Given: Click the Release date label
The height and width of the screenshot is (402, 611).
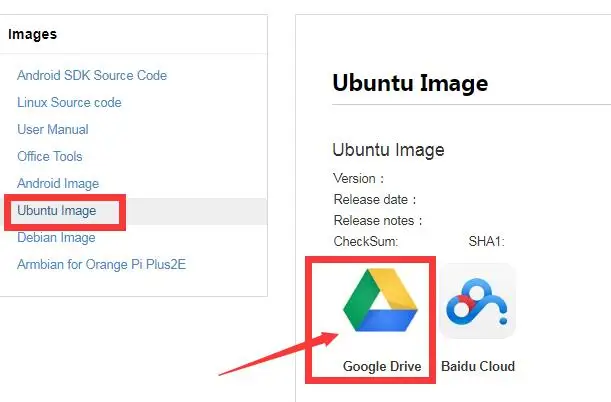Looking at the screenshot, I should [375, 199].
